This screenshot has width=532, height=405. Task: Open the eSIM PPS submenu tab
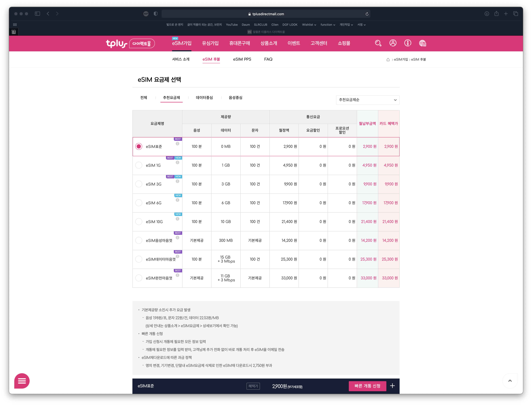tap(242, 59)
